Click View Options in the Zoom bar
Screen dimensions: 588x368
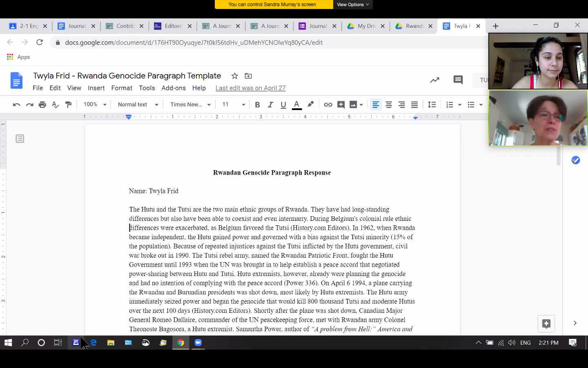353,4
